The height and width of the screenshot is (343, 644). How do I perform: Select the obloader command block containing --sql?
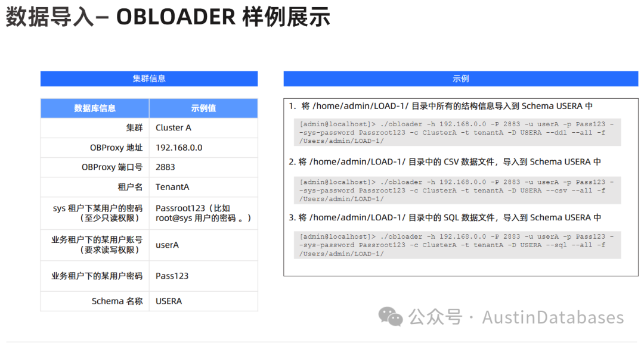pos(457,245)
